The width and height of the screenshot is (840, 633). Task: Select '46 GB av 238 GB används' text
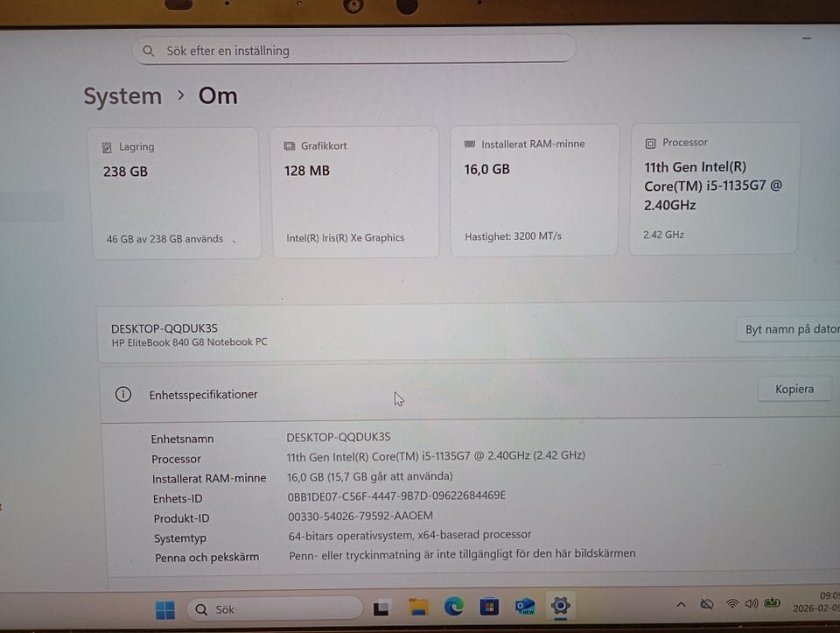pos(164,239)
